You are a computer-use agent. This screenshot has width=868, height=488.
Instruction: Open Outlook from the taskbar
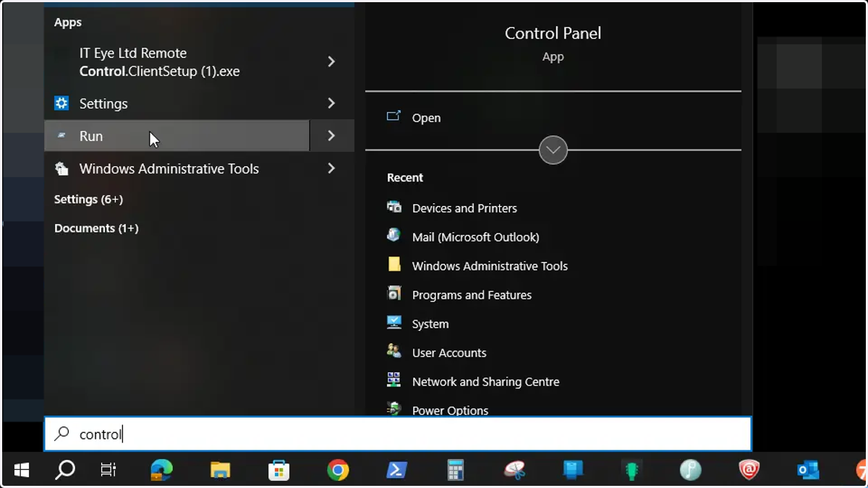[808, 471]
